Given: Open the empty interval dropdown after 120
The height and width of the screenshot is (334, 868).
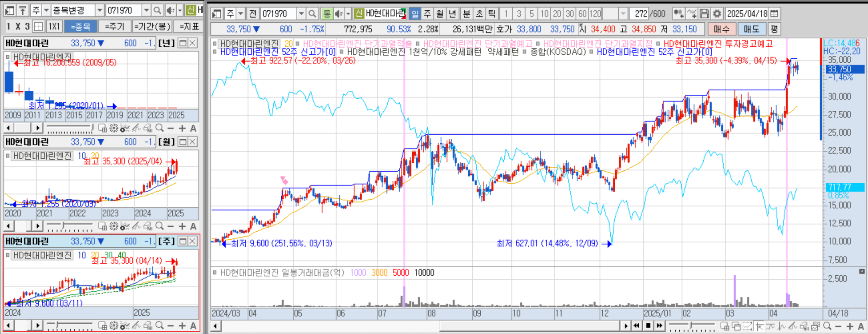Looking at the screenshot, I should point(623,14).
